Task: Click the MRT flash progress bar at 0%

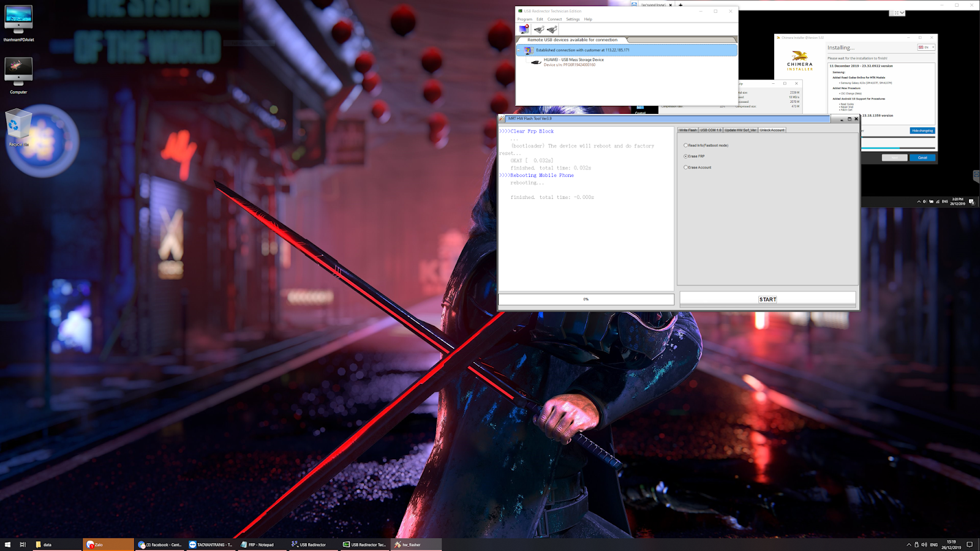Action: [586, 299]
